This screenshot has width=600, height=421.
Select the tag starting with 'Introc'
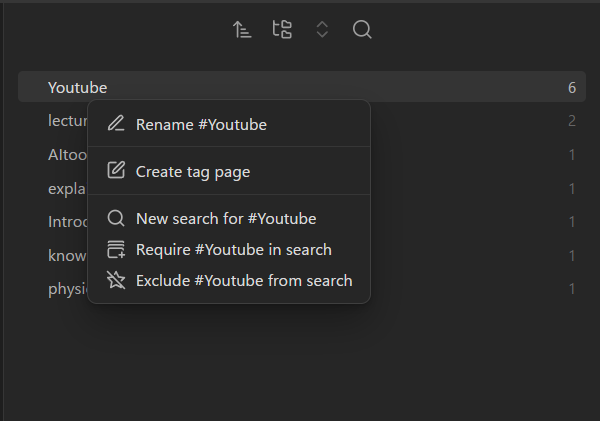click(x=68, y=222)
